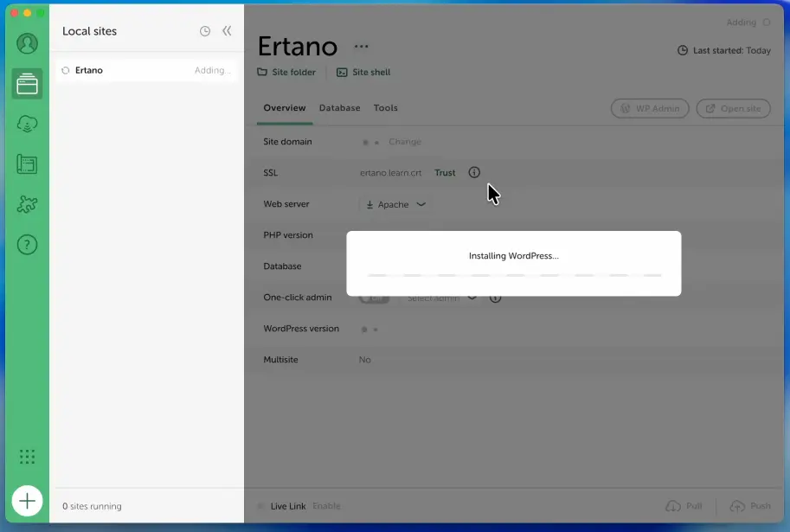Select the Local sites icon in sidebar
790x532 pixels.
point(27,84)
